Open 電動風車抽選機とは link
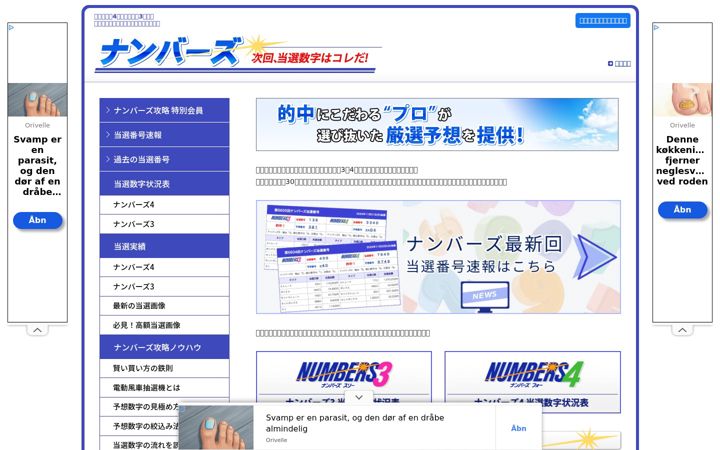Screen dimensions: 720x450 (164, 388)
